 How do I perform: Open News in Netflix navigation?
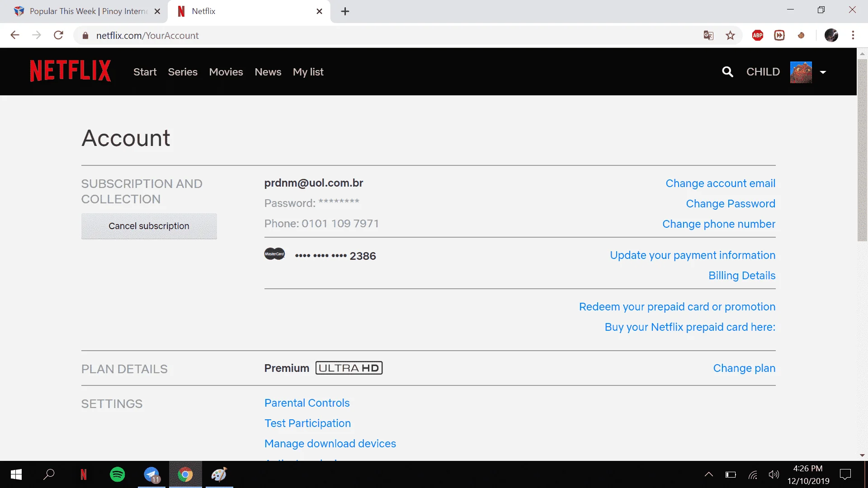(268, 72)
